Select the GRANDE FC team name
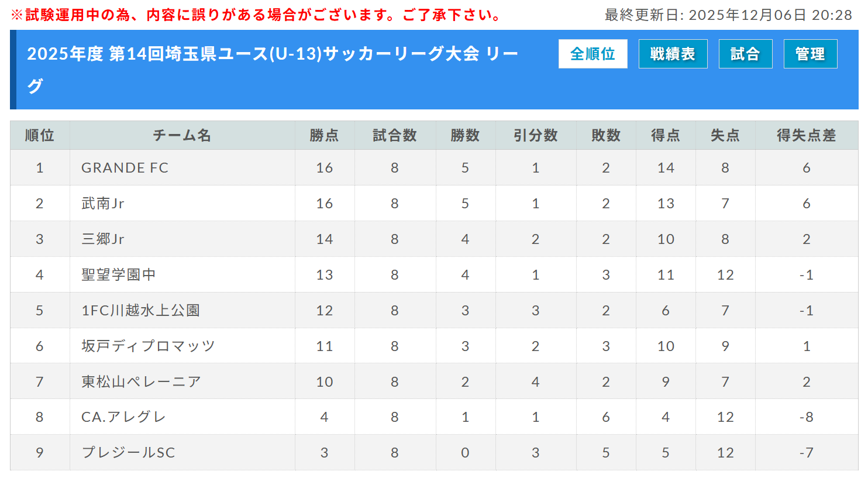868x478 pixels. (125, 168)
